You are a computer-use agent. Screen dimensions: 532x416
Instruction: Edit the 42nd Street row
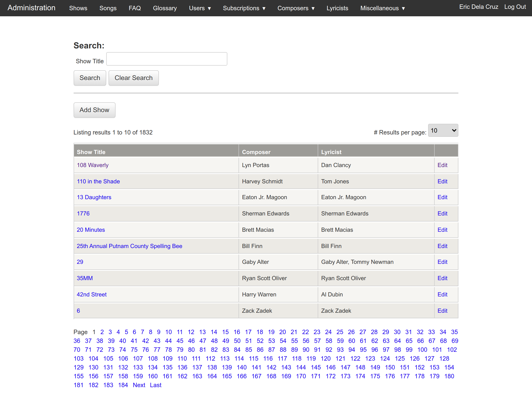[442, 295]
